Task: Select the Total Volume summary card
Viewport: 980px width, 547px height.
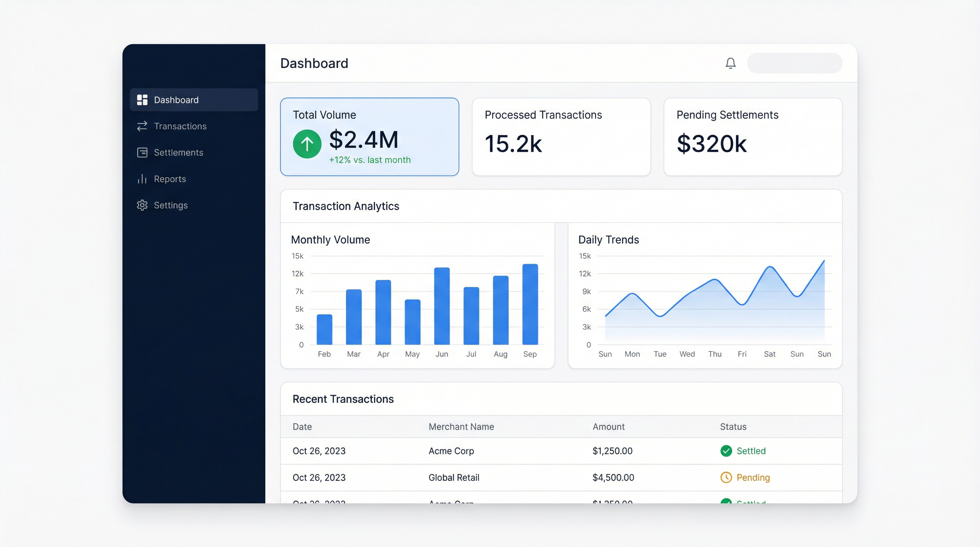Action: coord(369,137)
